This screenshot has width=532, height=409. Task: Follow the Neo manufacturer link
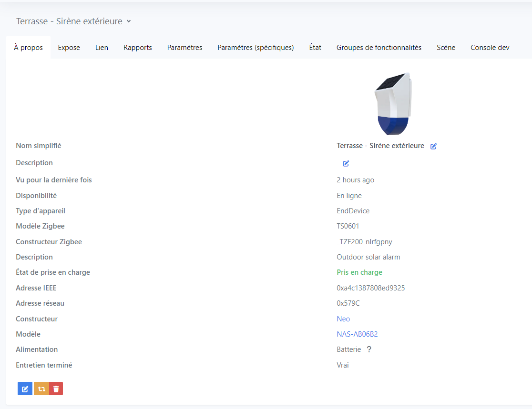click(x=343, y=319)
